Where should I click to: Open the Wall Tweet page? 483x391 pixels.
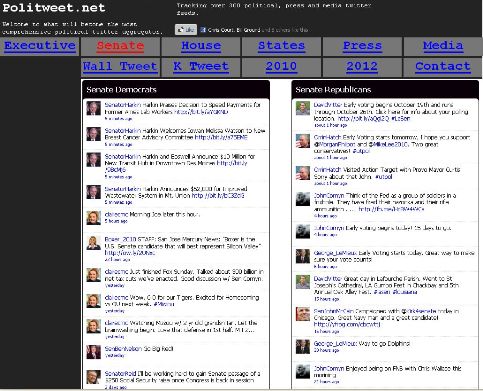[x=120, y=66]
